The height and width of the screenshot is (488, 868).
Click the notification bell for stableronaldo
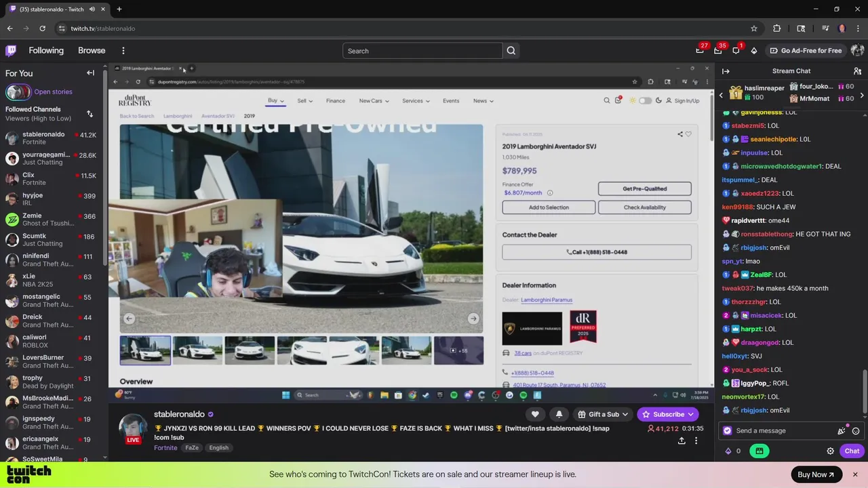pyautogui.click(x=559, y=414)
